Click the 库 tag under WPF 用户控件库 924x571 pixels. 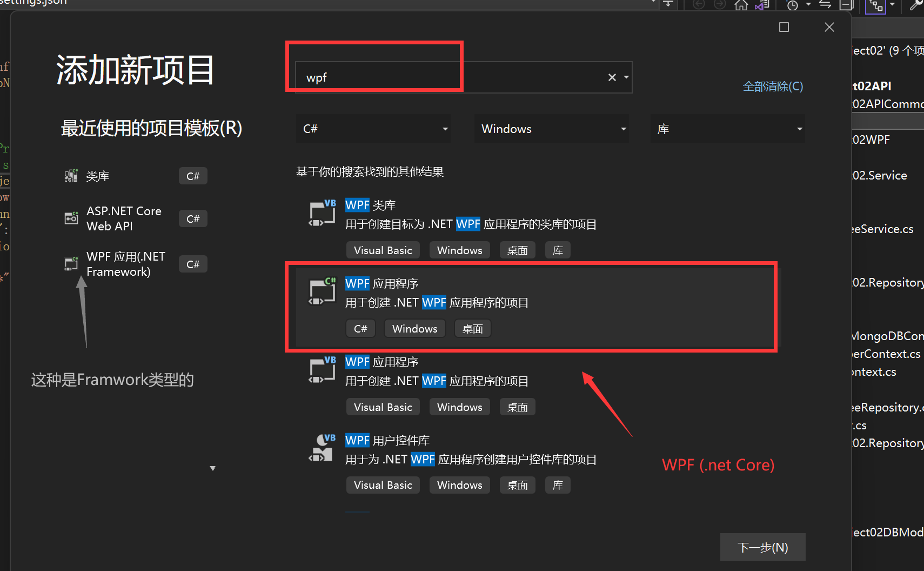(558, 485)
